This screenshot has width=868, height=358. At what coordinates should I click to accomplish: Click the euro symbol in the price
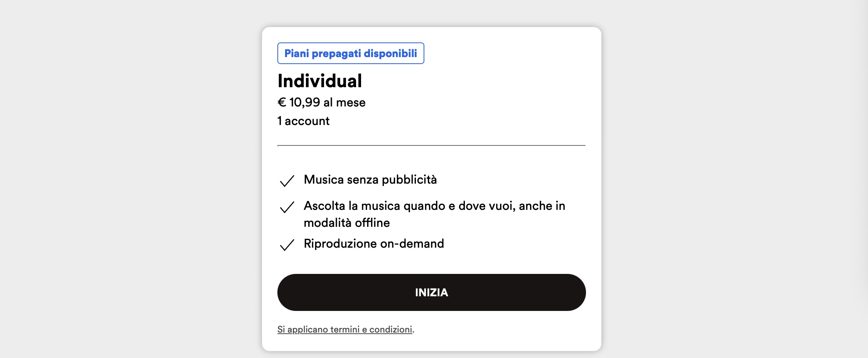pos(282,102)
